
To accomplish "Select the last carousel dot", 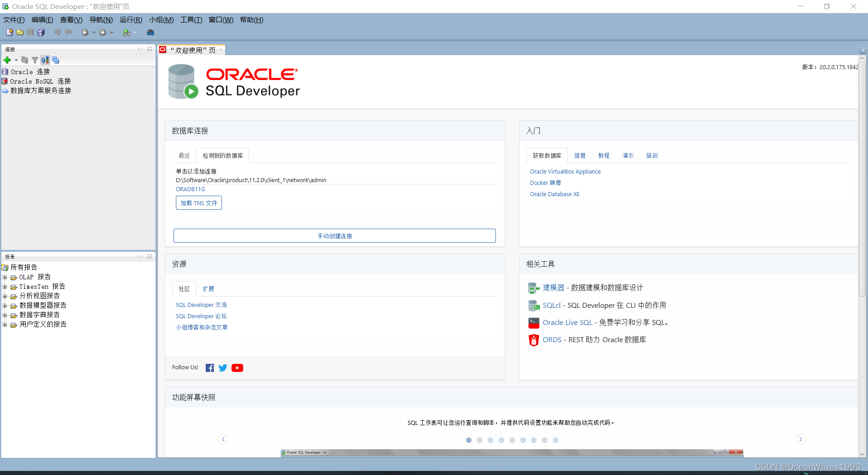I will point(556,440).
